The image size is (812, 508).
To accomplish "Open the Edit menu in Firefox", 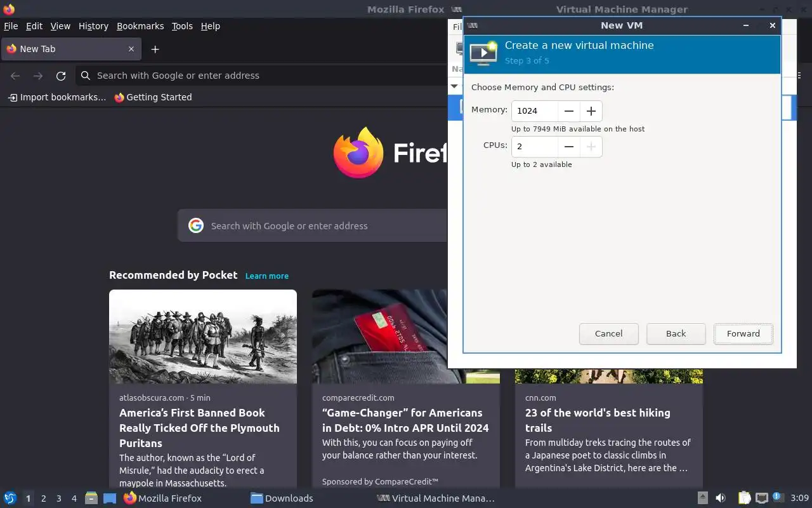I will (34, 26).
